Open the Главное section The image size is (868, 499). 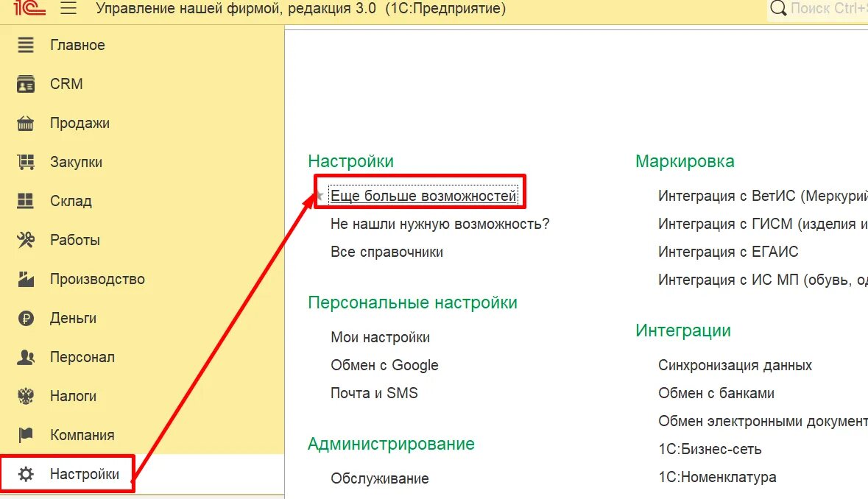coord(77,45)
